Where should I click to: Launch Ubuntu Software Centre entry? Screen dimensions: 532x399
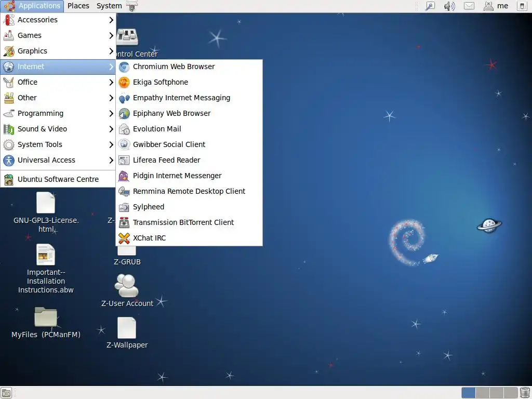pyautogui.click(x=58, y=179)
